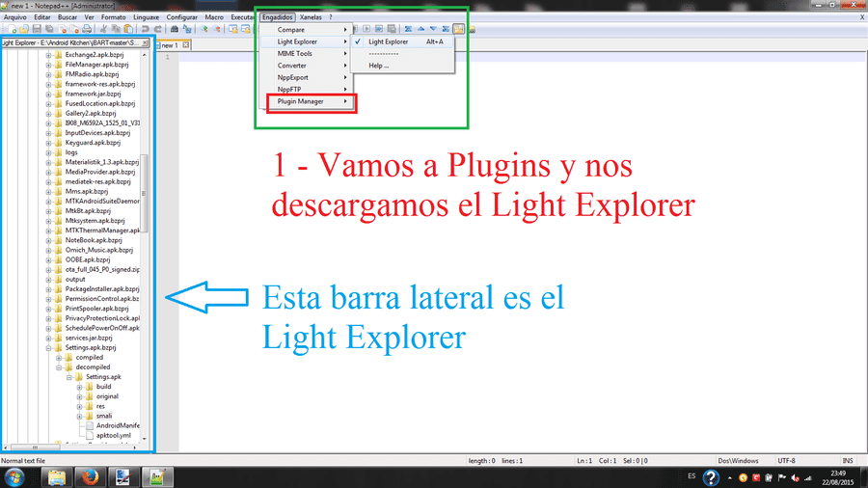This screenshot has height=488, width=868.
Task: Select FileManager.apk.bzprj in the tree
Action: click(96, 65)
